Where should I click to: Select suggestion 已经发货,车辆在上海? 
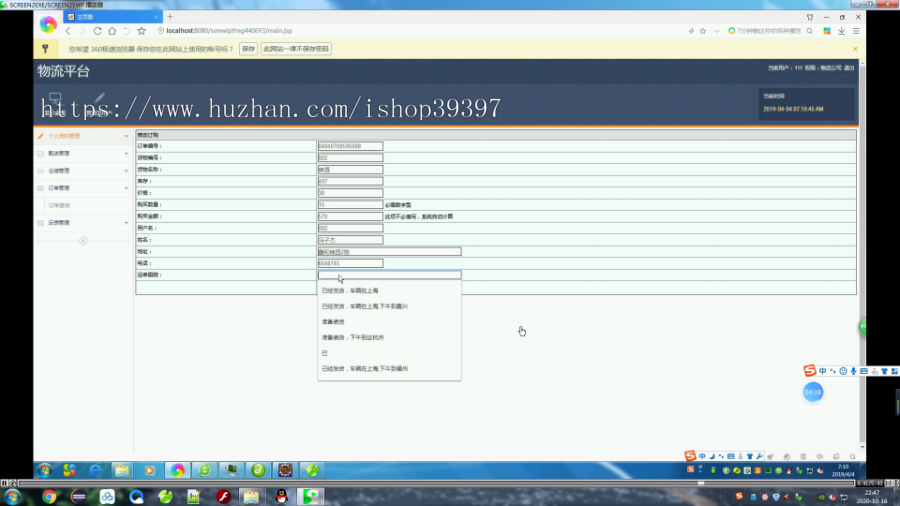(x=389, y=291)
